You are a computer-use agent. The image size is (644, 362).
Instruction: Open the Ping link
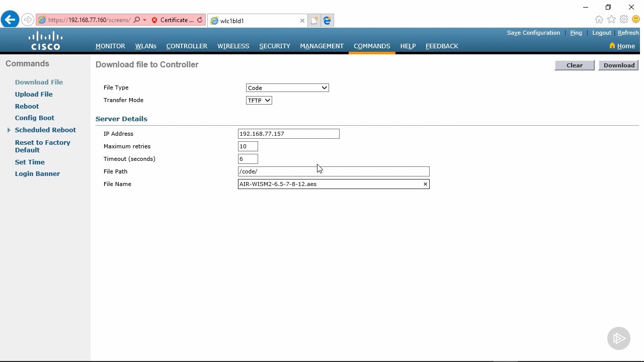(x=576, y=33)
